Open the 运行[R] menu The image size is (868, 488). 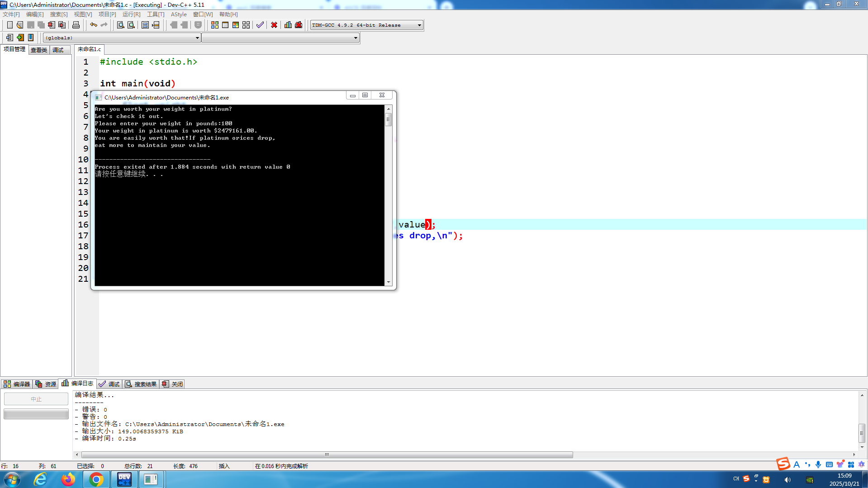[x=131, y=14]
